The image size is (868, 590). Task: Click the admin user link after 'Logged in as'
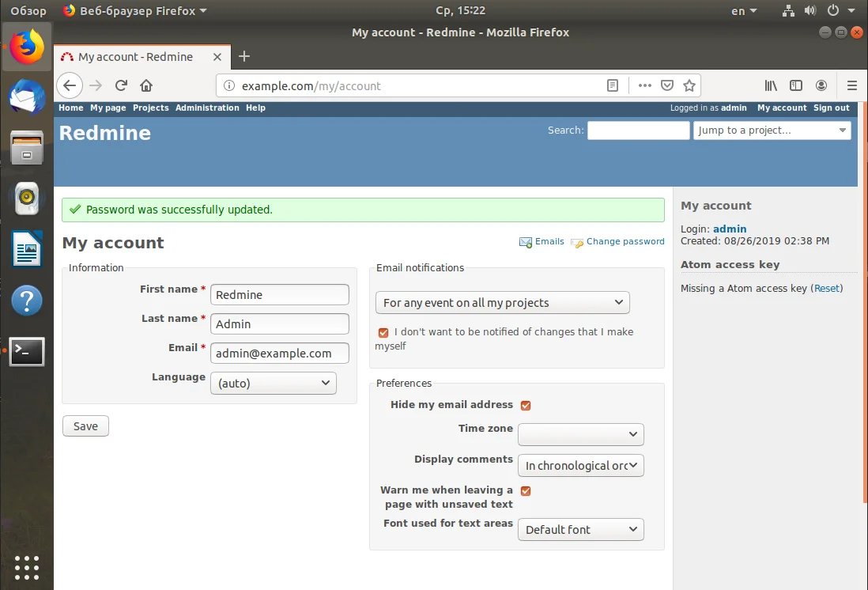click(734, 108)
